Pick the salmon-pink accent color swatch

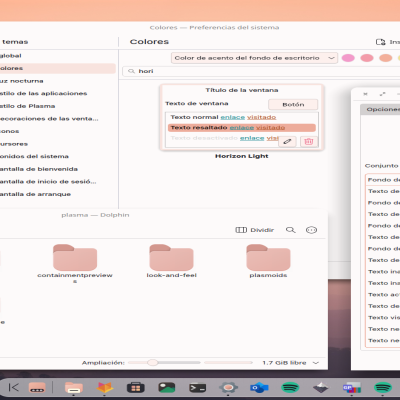tap(367, 58)
